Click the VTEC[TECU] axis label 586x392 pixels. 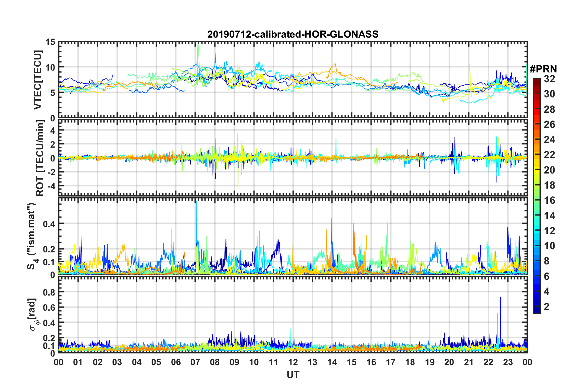38,80
